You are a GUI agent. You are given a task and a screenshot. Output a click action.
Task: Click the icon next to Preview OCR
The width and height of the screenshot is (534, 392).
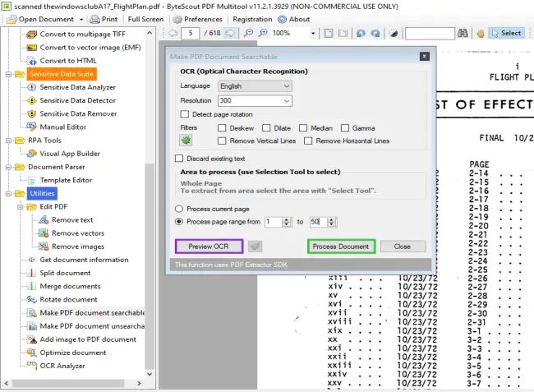tap(255, 247)
